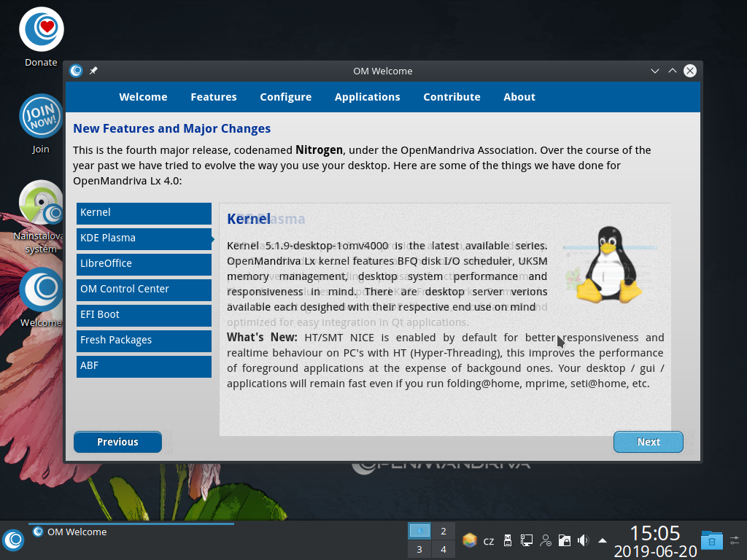Click the New Features and Major Changes heading
Screen dimensions: 747x560
171,128
